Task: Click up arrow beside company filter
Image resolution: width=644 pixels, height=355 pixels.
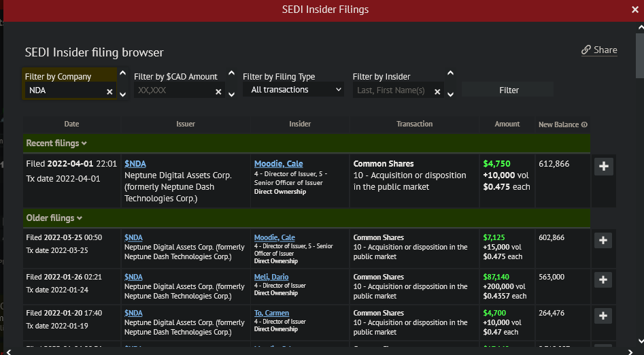Action: click(x=122, y=73)
